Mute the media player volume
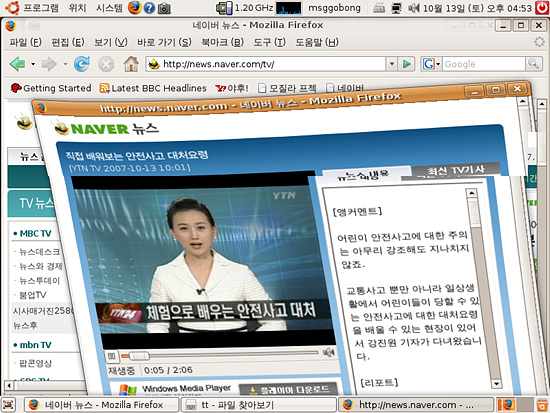Viewport: 550px width, 413px height. (328, 352)
